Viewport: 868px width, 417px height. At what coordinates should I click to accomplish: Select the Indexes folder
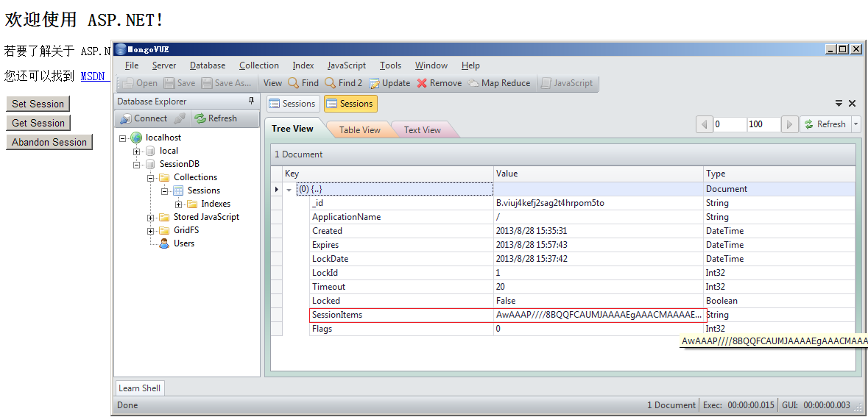pyautogui.click(x=216, y=204)
